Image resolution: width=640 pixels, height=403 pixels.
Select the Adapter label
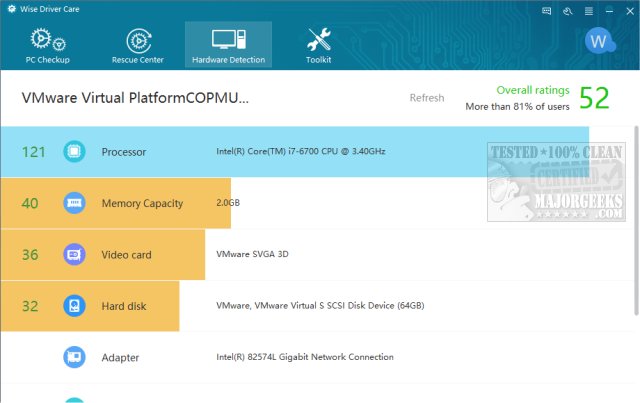click(120, 358)
